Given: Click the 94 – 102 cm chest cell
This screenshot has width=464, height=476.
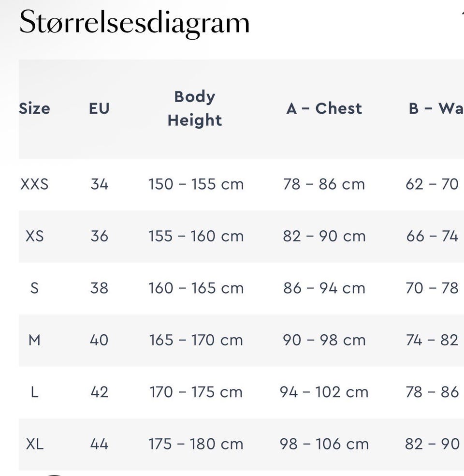Looking at the screenshot, I should tap(324, 392).
